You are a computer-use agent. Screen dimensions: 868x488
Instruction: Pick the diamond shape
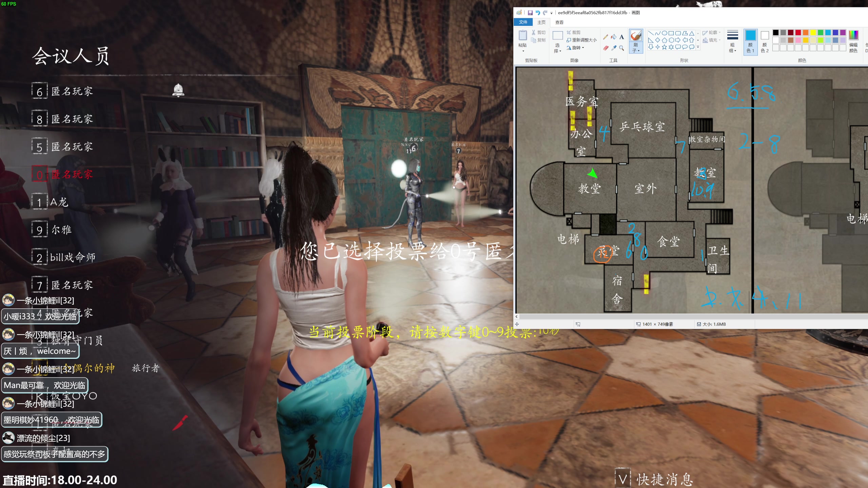[657, 40]
